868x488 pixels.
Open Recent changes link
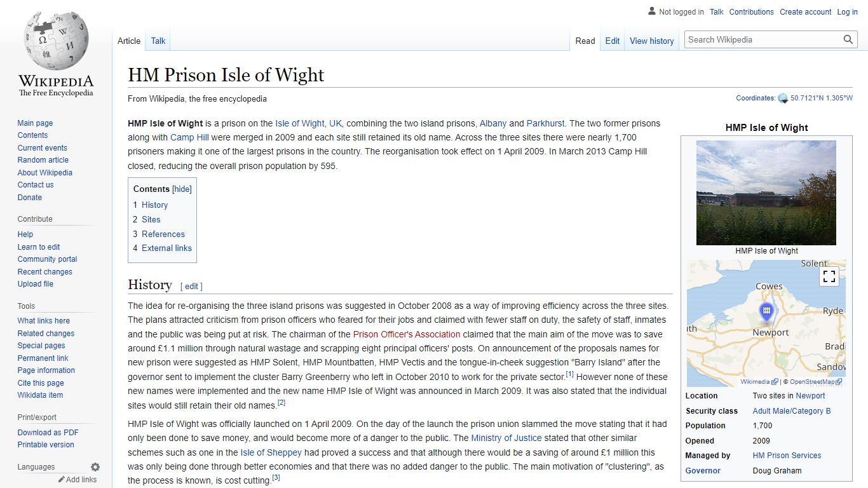44,272
